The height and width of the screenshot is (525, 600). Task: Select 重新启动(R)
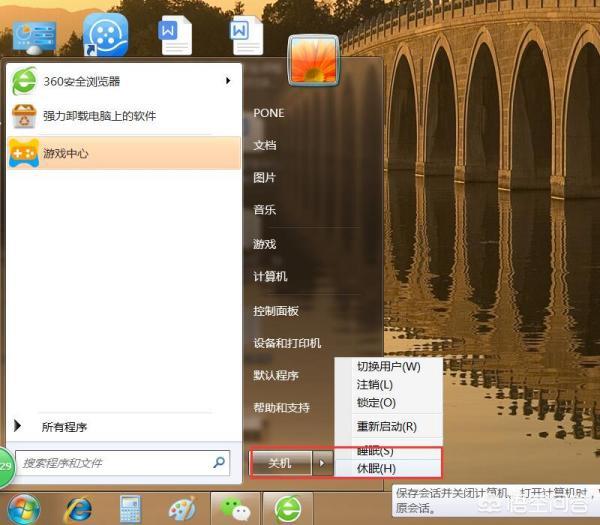point(388,426)
